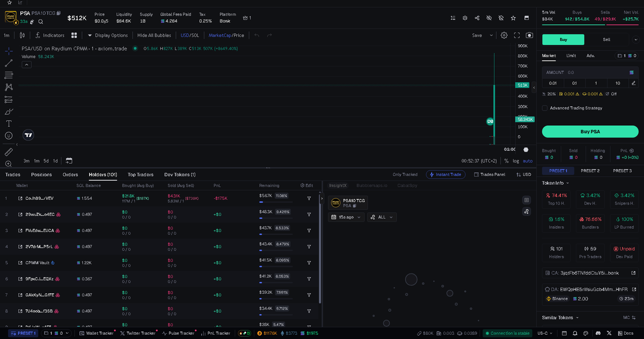Open the Save layout dropdown
The height and width of the screenshot is (339, 644).
tap(491, 35)
